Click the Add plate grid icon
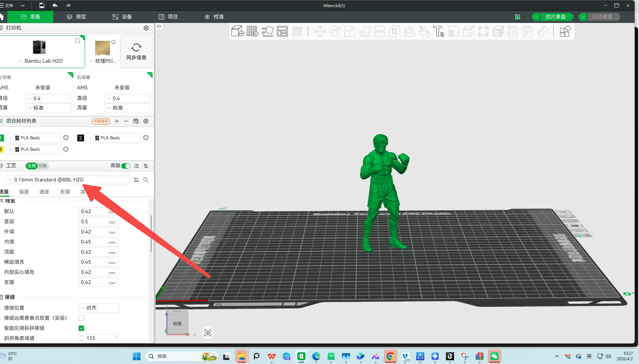The height and width of the screenshot is (364, 639). [252, 31]
